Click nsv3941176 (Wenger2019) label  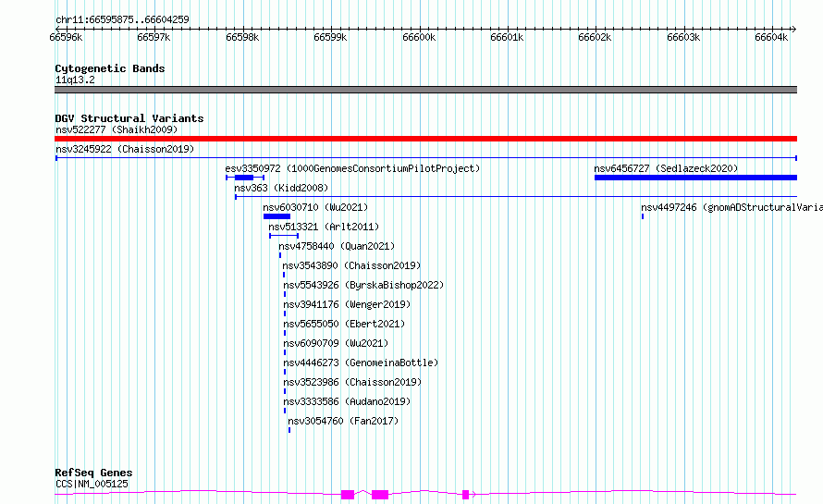click(x=347, y=304)
